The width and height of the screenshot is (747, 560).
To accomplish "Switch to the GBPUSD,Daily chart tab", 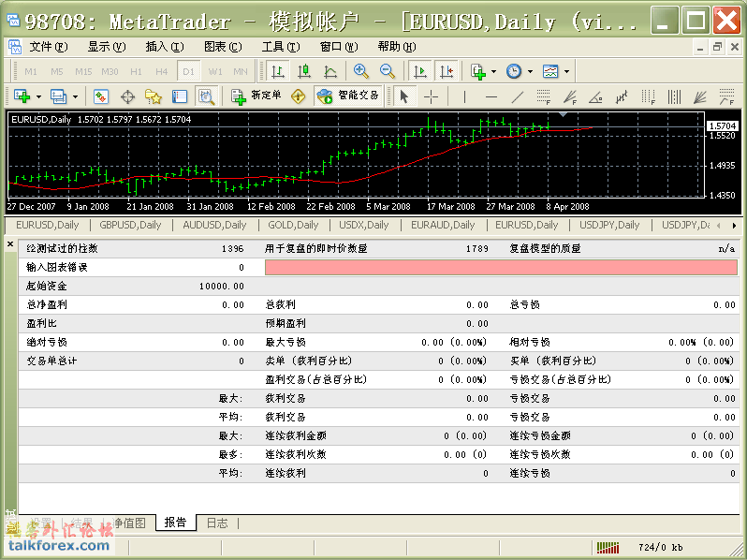I will point(130,225).
